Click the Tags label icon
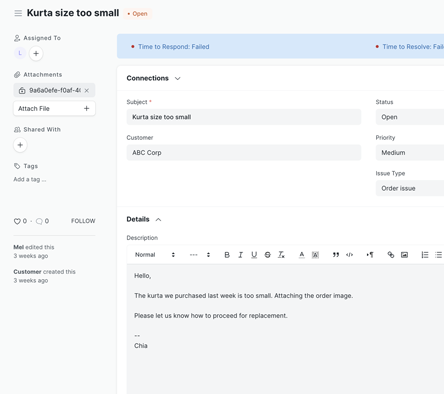Image resolution: width=444 pixels, height=394 pixels. point(17,166)
